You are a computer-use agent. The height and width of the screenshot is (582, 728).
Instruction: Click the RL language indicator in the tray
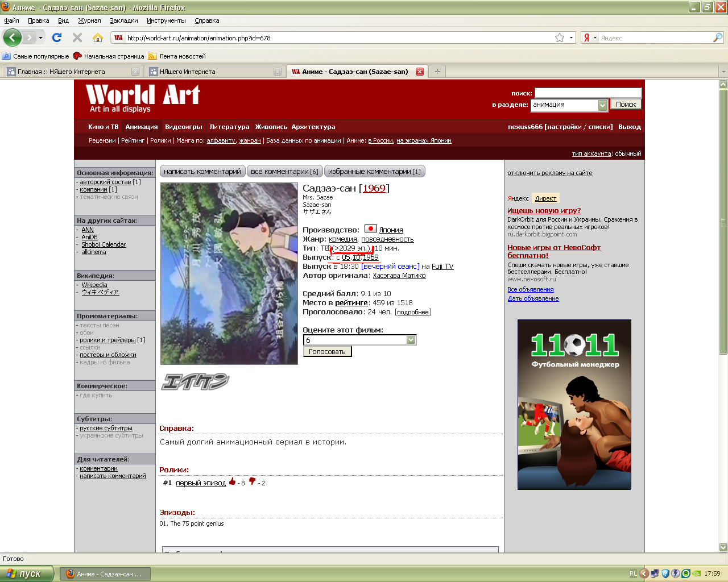coord(633,573)
